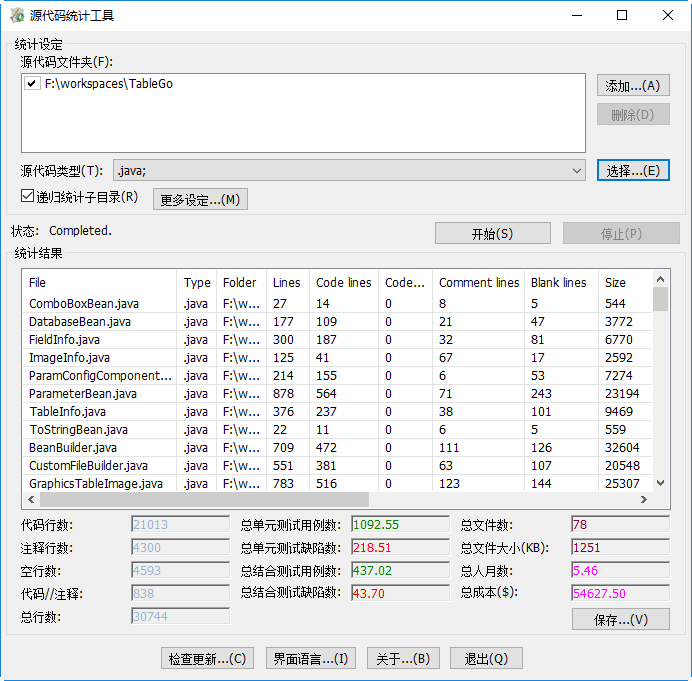Click the 总成本($) field showing 54627.50
The width and height of the screenshot is (692, 681).
pyautogui.click(x=621, y=593)
